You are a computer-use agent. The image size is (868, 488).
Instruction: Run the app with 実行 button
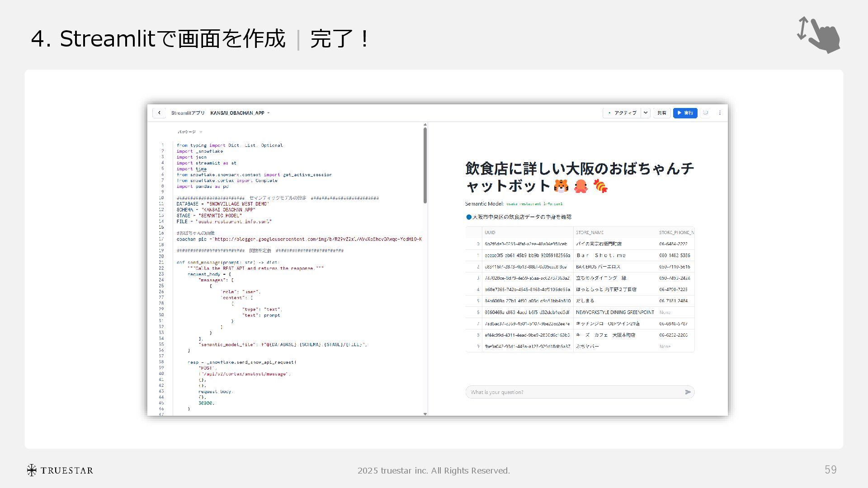[x=685, y=113]
